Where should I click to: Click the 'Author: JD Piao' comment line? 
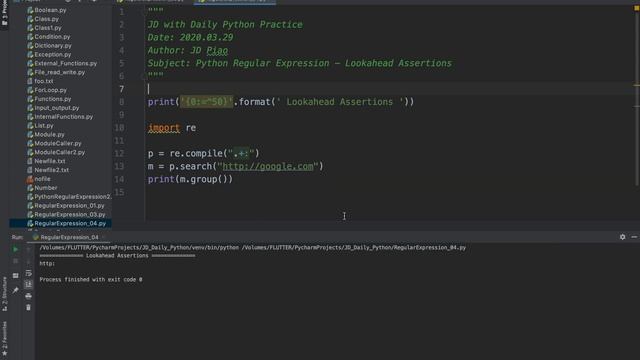click(188, 50)
